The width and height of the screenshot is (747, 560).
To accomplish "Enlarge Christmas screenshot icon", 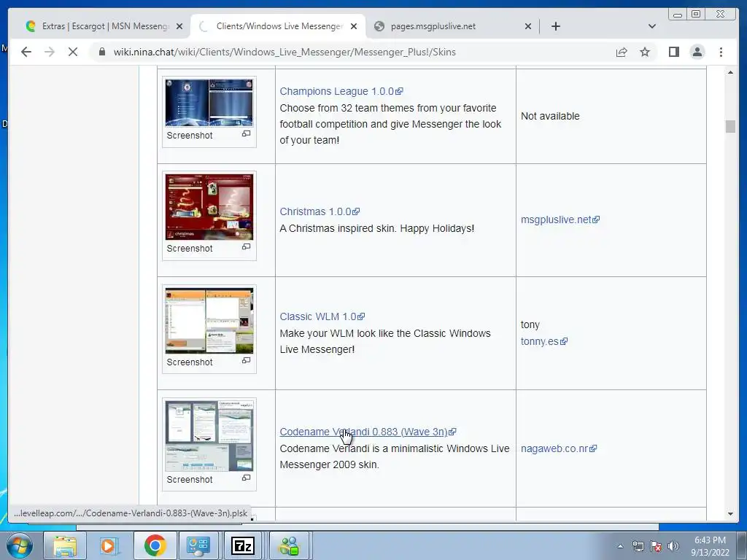I will coord(247,246).
